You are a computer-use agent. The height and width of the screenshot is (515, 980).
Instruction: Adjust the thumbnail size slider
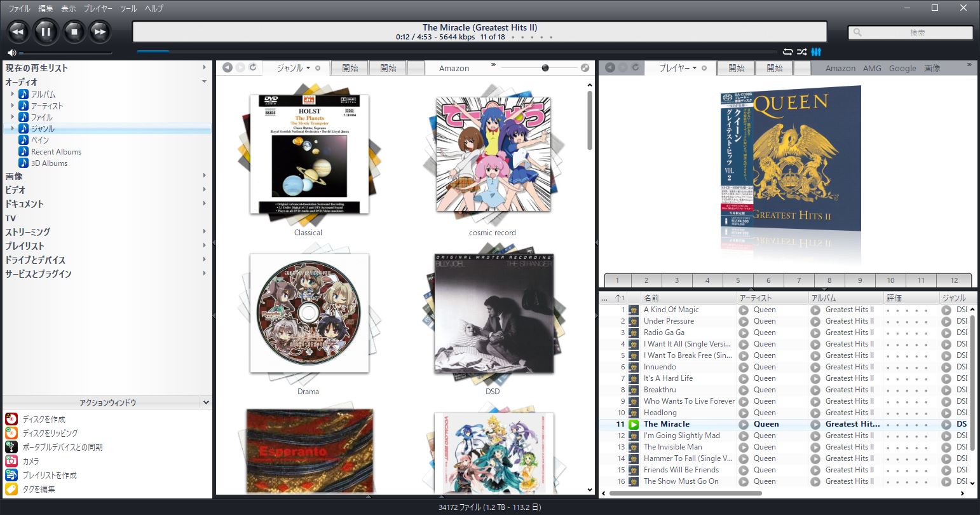tap(545, 68)
